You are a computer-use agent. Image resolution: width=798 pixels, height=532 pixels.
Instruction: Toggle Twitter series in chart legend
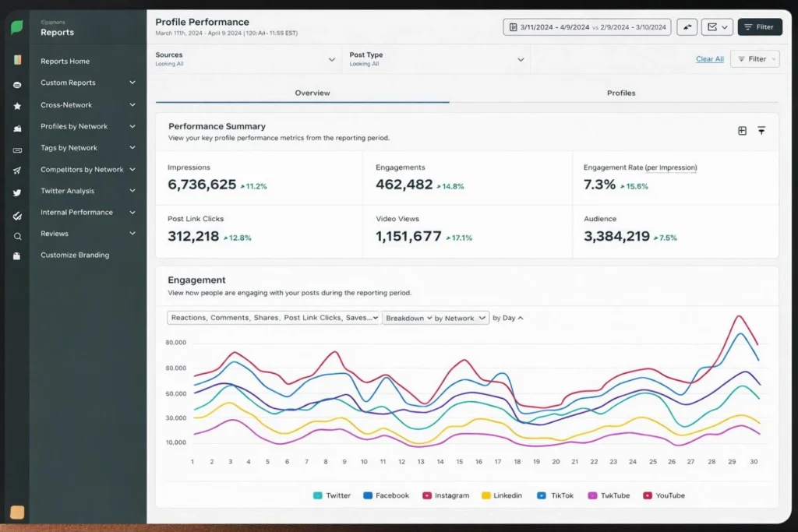(331, 495)
